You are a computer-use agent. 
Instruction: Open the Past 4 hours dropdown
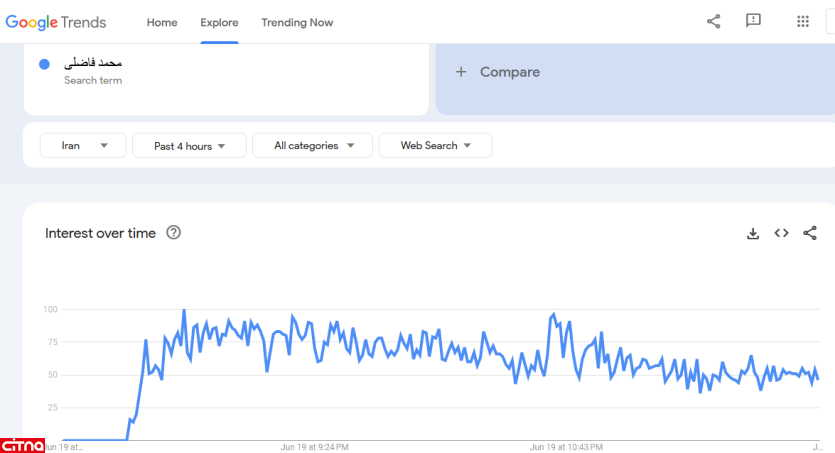coord(188,146)
